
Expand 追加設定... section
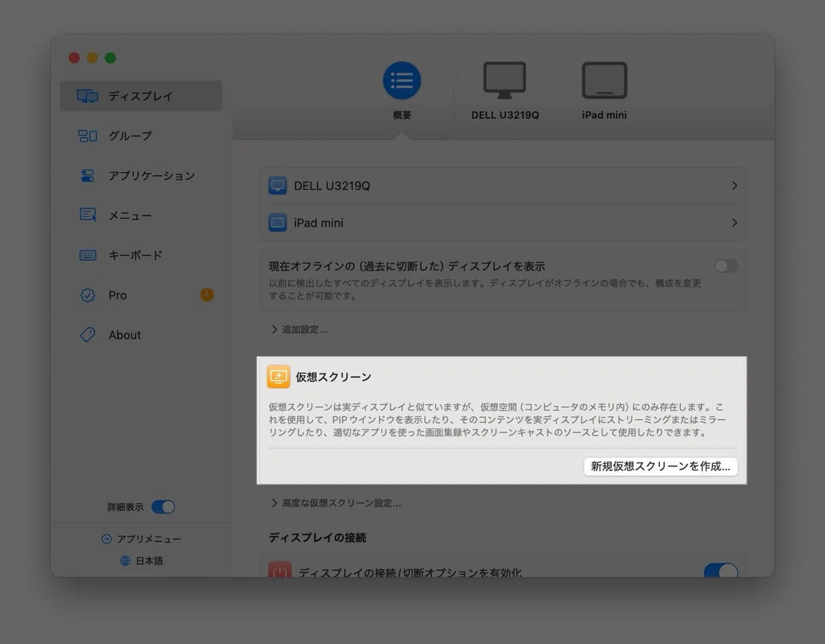pyautogui.click(x=299, y=330)
